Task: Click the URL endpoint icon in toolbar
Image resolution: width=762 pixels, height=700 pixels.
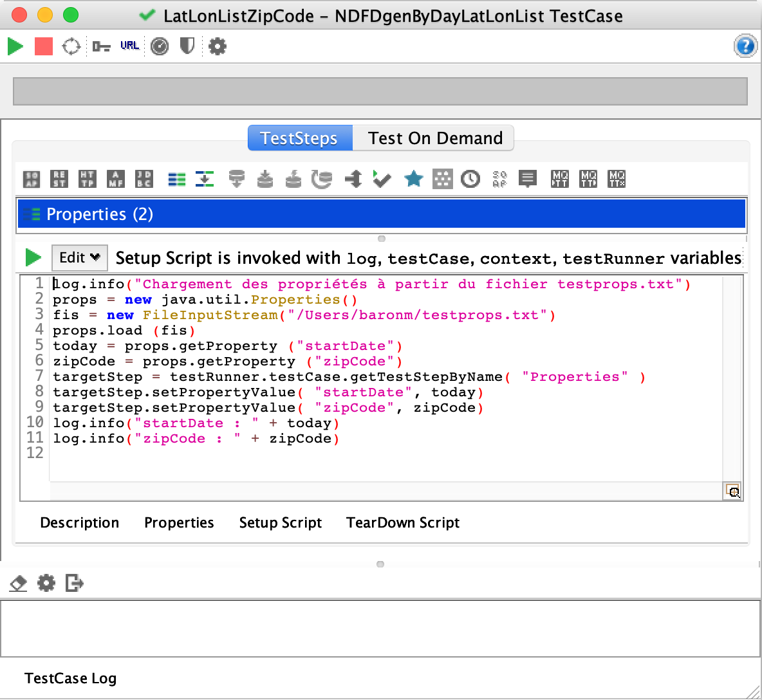Action: coord(129,46)
